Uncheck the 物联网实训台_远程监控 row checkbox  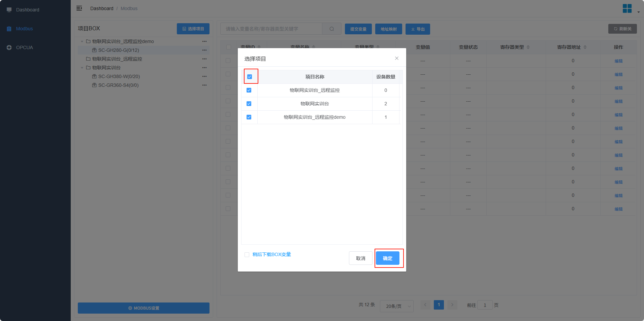[x=249, y=90]
